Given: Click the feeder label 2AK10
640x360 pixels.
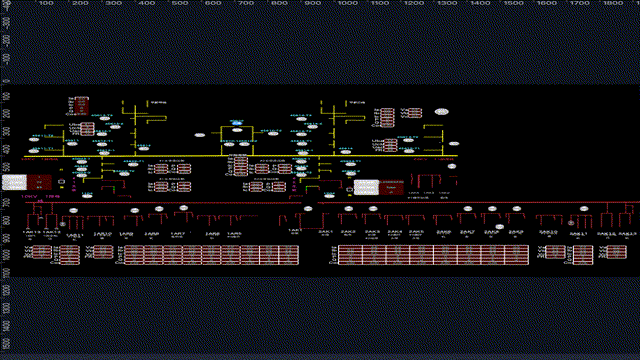Looking at the screenshot, I should pyautogui.click(x=548, y=232).
